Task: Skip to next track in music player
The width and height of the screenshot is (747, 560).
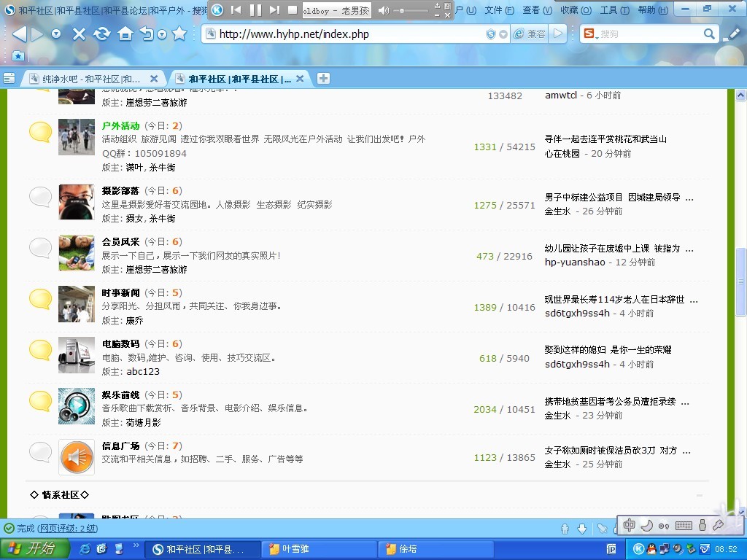Action: 274,10
